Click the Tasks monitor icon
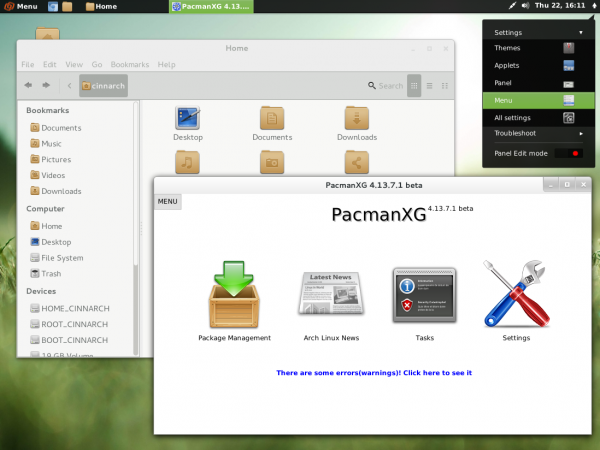 point(424,297)
